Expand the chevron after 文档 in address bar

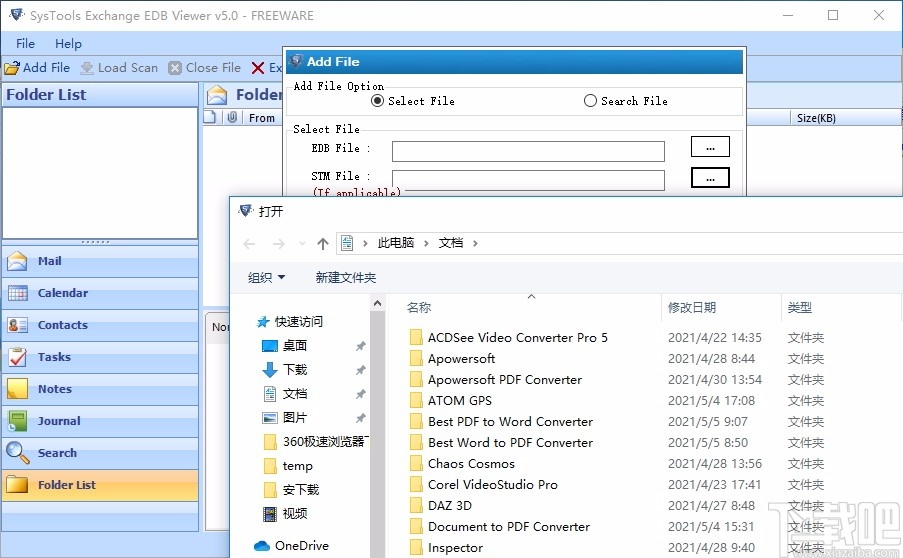click(x=475, y=243)
